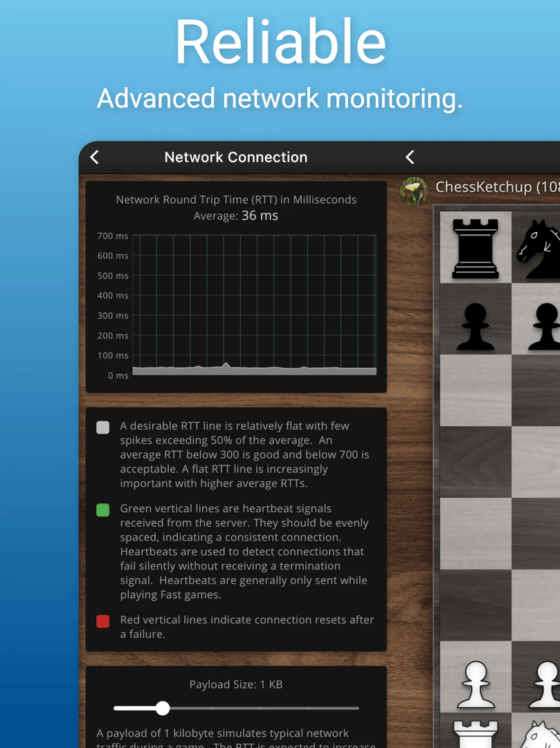This screenshot has height=748, width=560.
Task: Click the Average 36 ms reading
Action: point(236,216)
